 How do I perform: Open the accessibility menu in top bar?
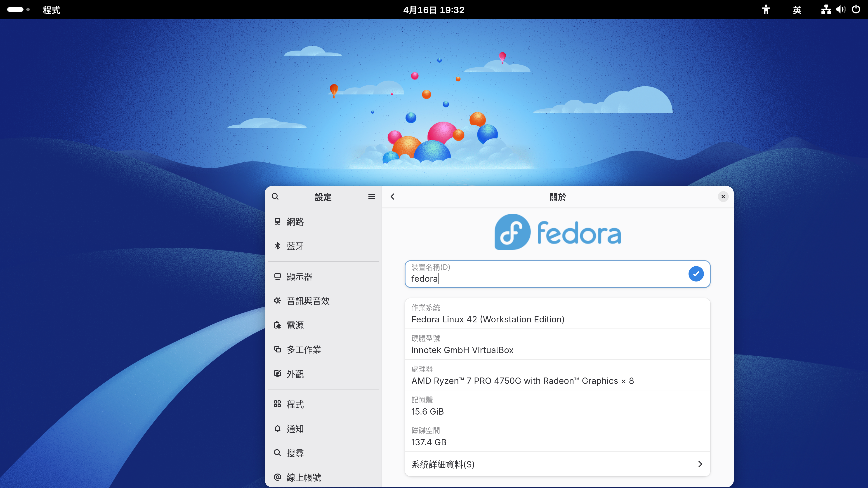[766, 9]
